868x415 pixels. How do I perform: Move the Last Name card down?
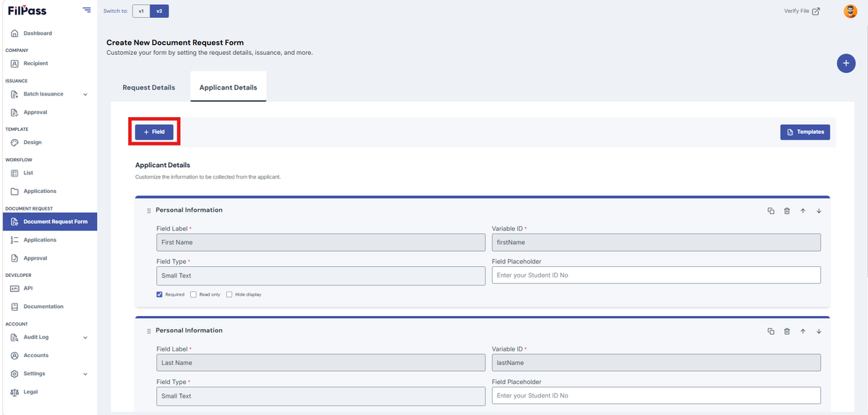(819, 331)
